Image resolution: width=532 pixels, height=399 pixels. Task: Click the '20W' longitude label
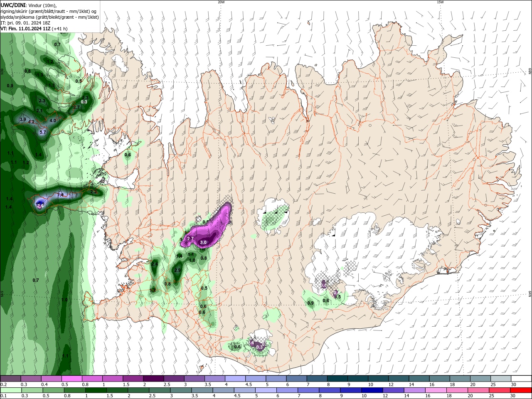[221, 2]
